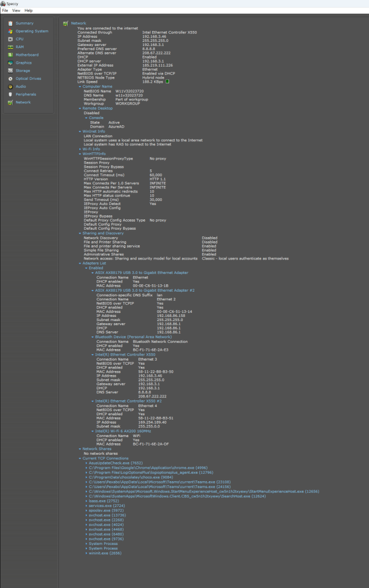The image size is (369, 588).
Task: Click the Connect Timeout value 60,000
Action: 156,175
